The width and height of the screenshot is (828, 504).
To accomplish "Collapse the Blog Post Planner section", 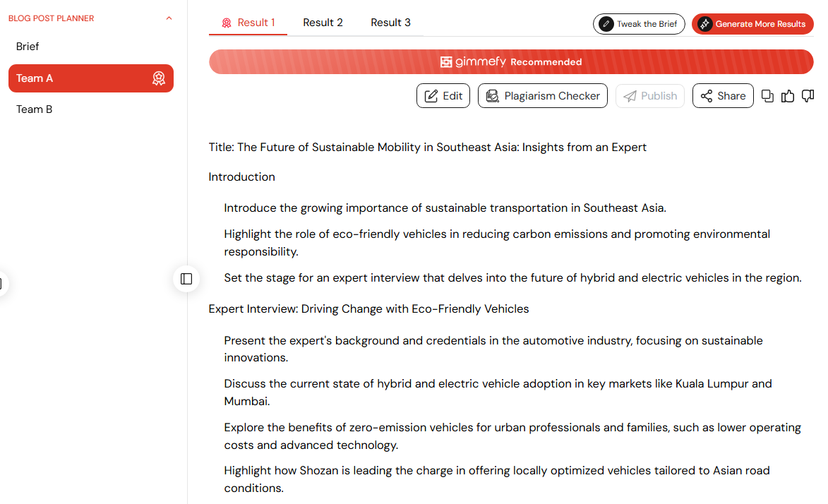I will (169, 18).
